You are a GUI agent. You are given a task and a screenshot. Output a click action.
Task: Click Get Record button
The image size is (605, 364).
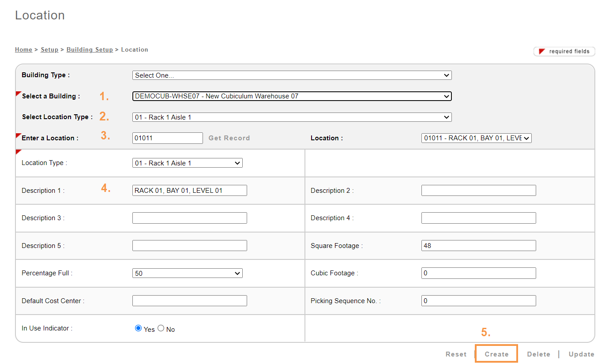point(229,138)
